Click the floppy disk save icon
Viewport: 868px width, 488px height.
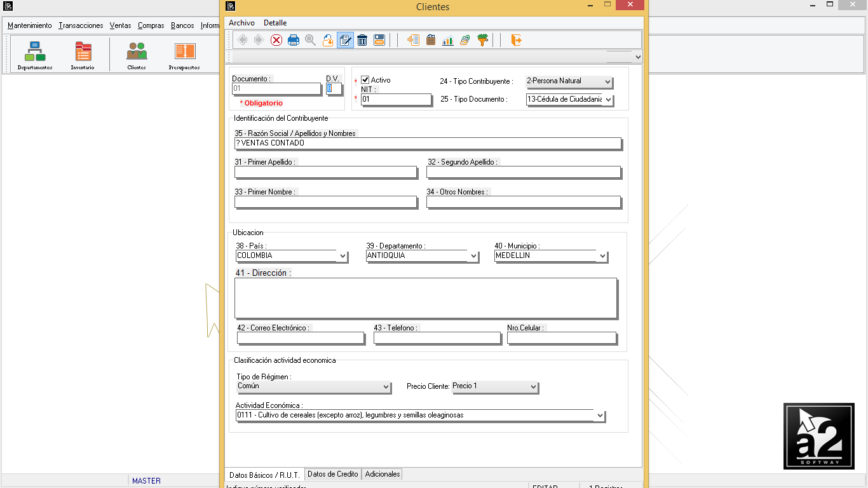click(x=379, y=40)
